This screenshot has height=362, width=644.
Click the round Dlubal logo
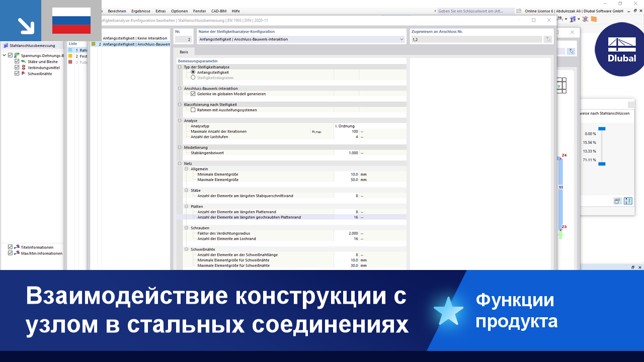[x=622, y=49]
